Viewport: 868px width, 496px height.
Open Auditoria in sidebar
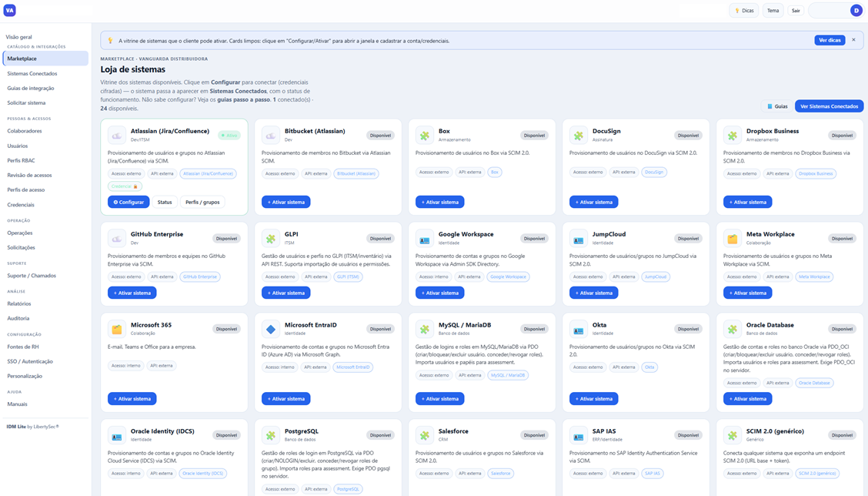(45, 318)
